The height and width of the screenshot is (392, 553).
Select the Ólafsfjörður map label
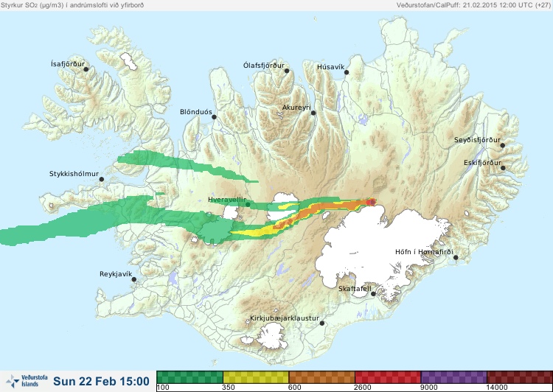click(264, 66)
